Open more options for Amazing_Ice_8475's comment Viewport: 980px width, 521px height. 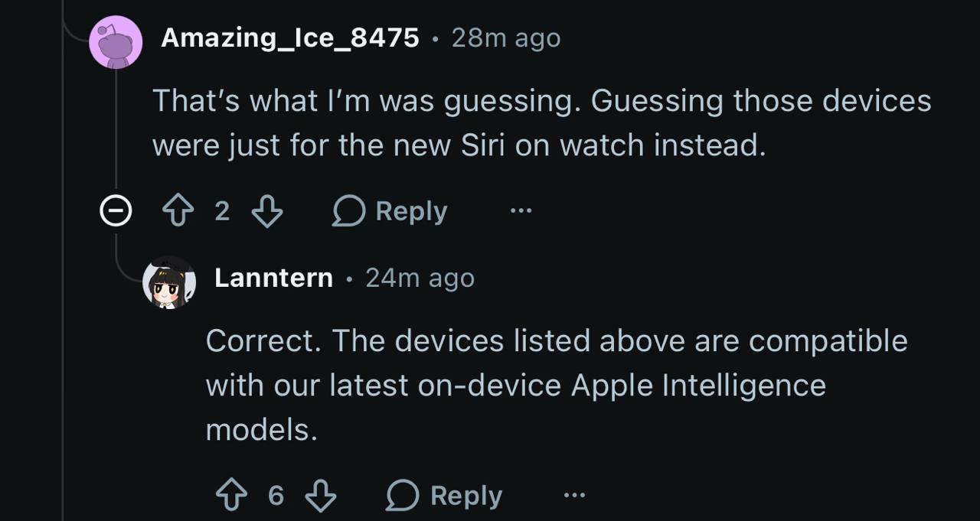tap(521, 210)
